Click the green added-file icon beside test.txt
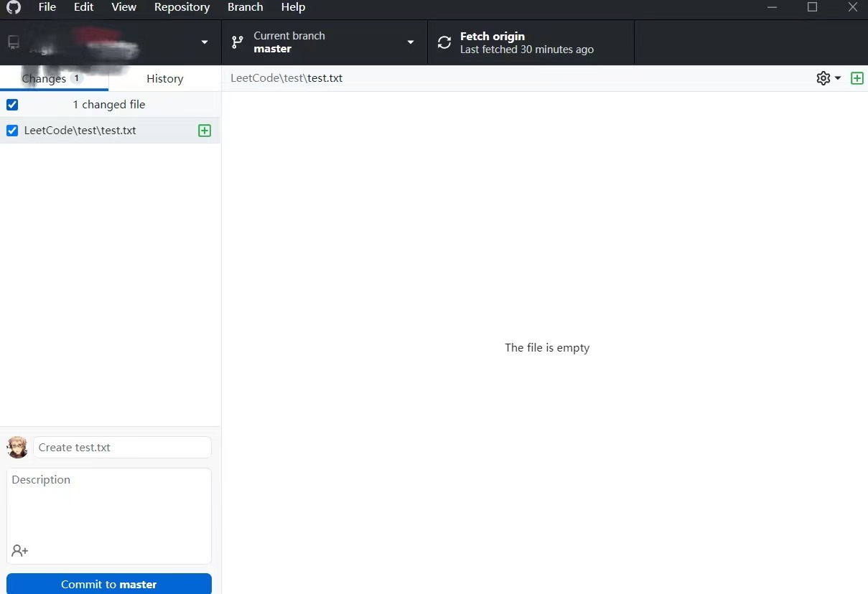Image resolution: width=868 pixels, height=594 pixels. [x=205, y=130]
